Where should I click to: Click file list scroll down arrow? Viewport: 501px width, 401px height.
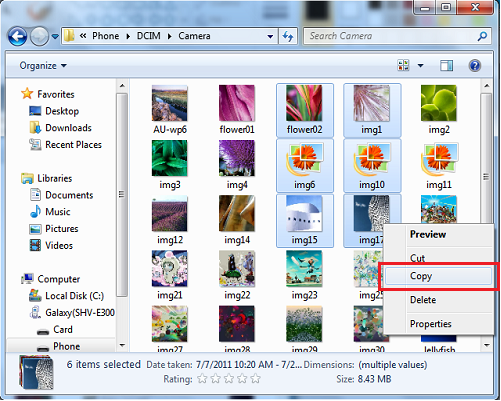click(x=487, y=345)
